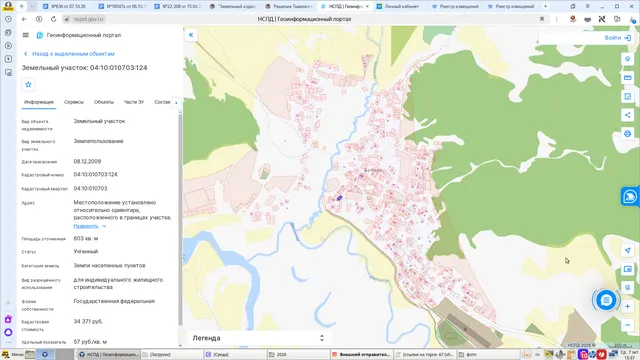Open the '2026' folder taskbar item
This screenshot has width=640, height=360.
point(298,354)
